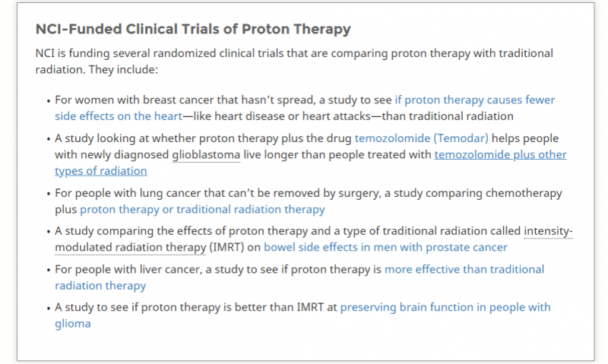Open the bowel side effects prostate cancer link

385,247
